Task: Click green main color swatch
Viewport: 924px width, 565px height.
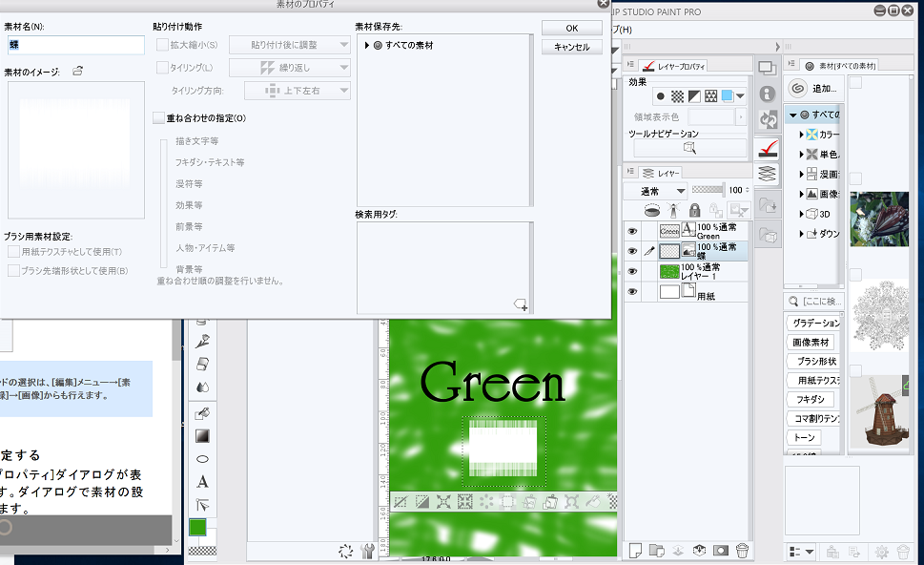Action: (x=198, y=527)
